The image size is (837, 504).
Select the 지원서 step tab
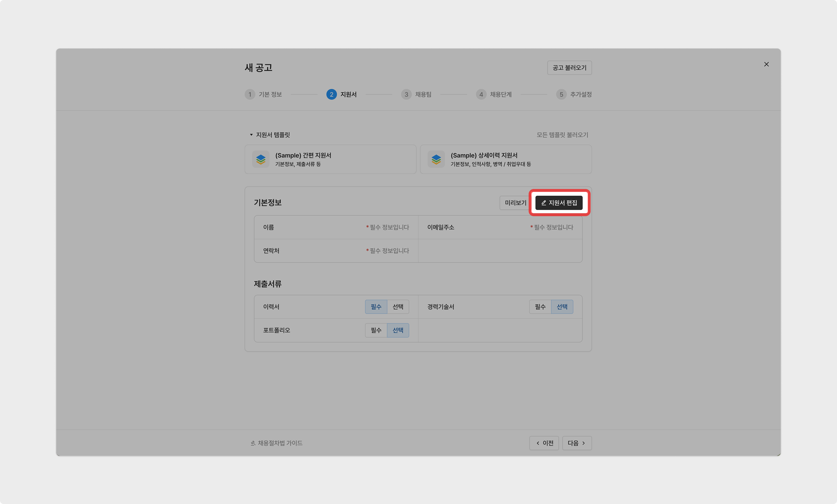(x=342, y=94)
